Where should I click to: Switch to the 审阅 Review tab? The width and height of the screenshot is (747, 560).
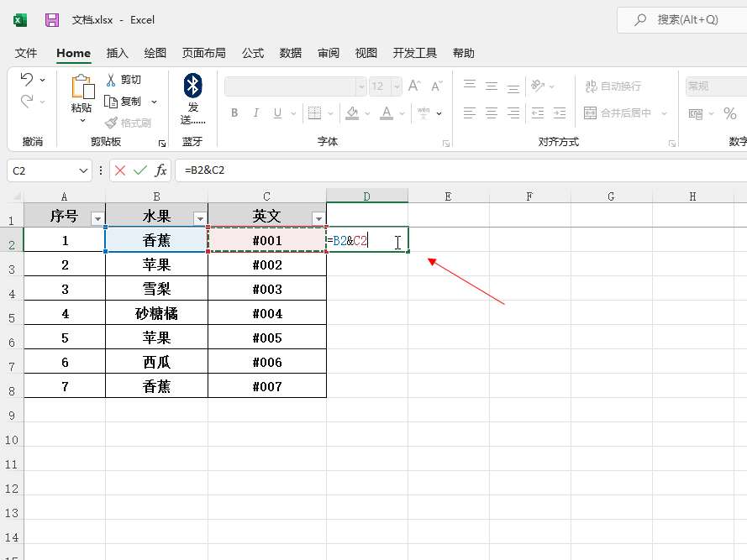pyautogui.click(x=329, y=53)
